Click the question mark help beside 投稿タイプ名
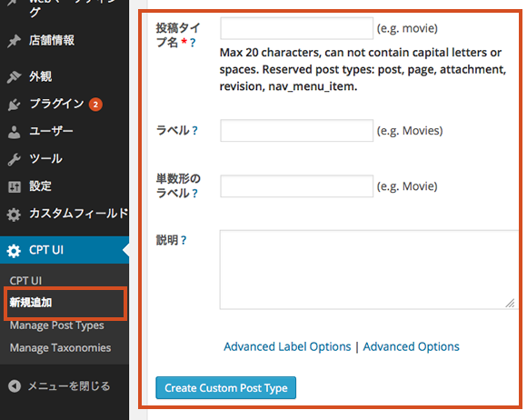Image resolution: width=527 pixels, height=420 pixels. [x=193, y=43]
